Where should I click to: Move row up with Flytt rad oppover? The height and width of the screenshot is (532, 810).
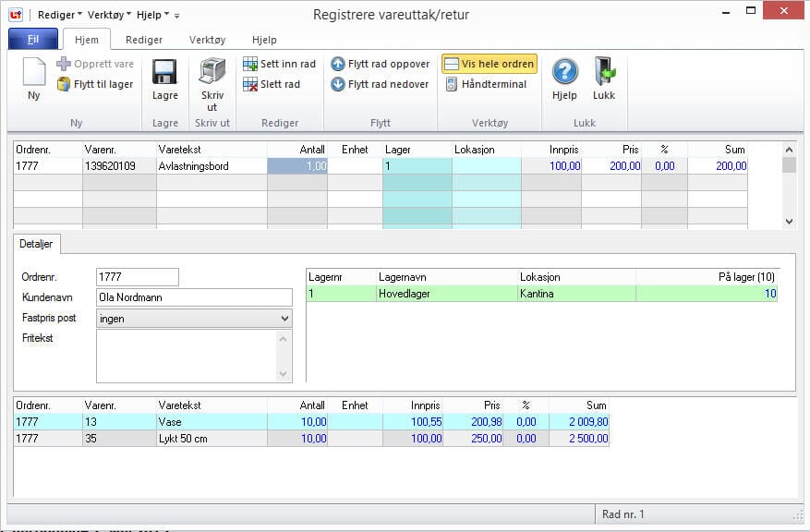coord(338,64)
